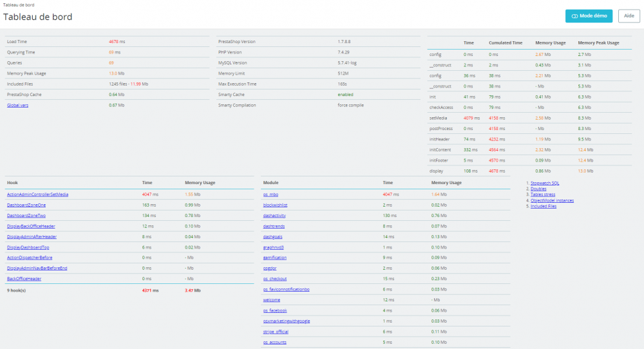Select the 9 hook(s) total label
The width and height of the screenshot is (644, 349).
(17, 290)
